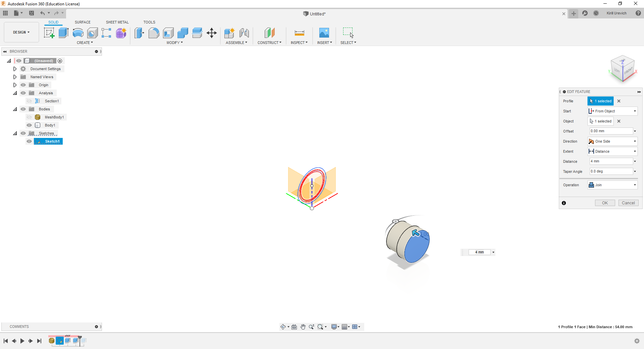Click the Taper Angle input field
This screenshot has width=644, height=349.
click(x=611, y=171)
